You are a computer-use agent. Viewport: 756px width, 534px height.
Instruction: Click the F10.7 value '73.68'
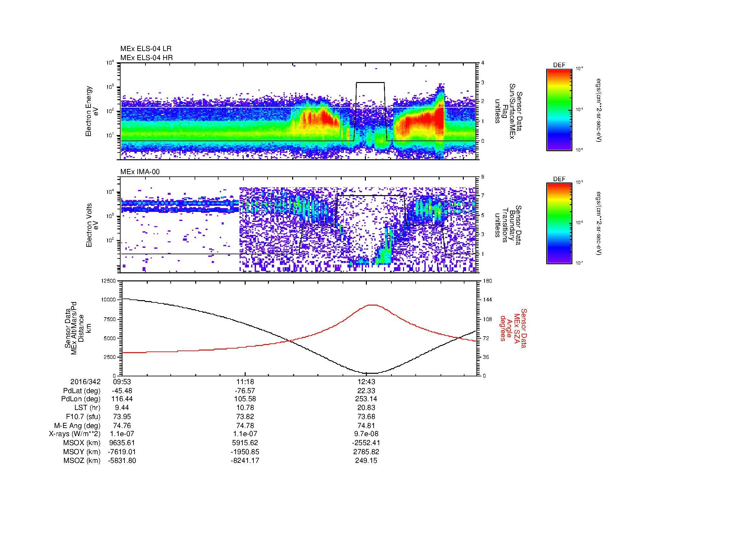pyautogui.click(x=366, y=417)
